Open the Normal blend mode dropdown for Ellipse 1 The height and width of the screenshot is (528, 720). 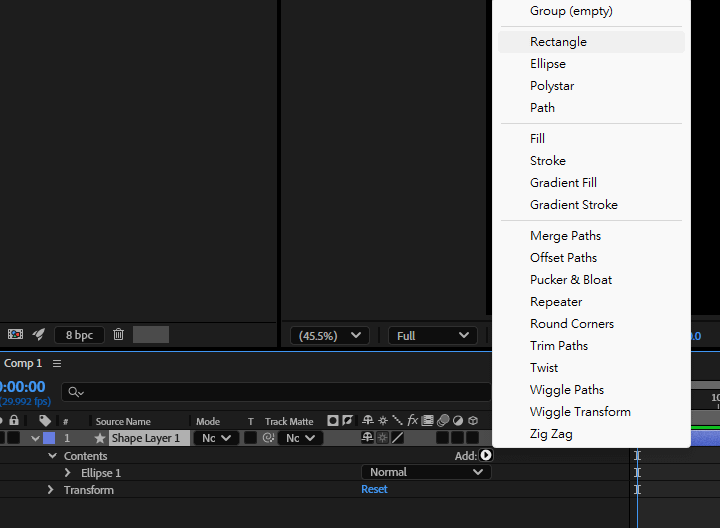pos(426,472)
